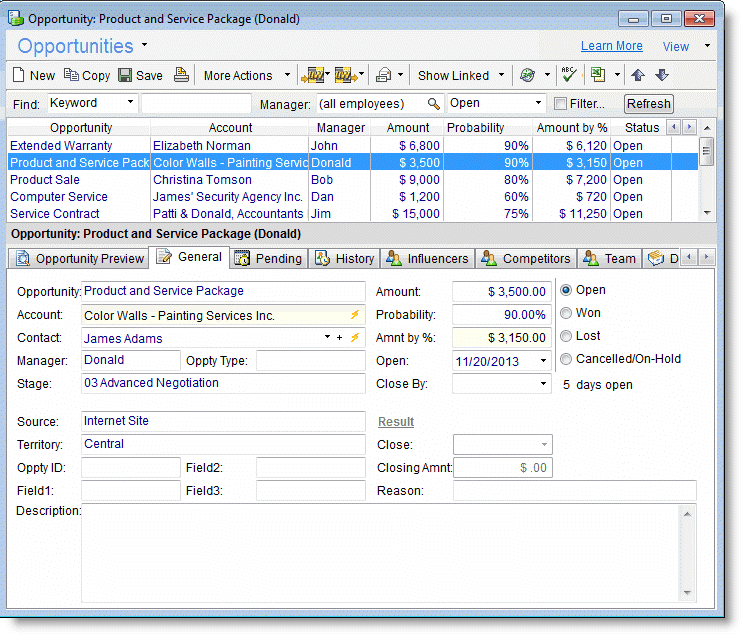Open the Learn More link

611,46
